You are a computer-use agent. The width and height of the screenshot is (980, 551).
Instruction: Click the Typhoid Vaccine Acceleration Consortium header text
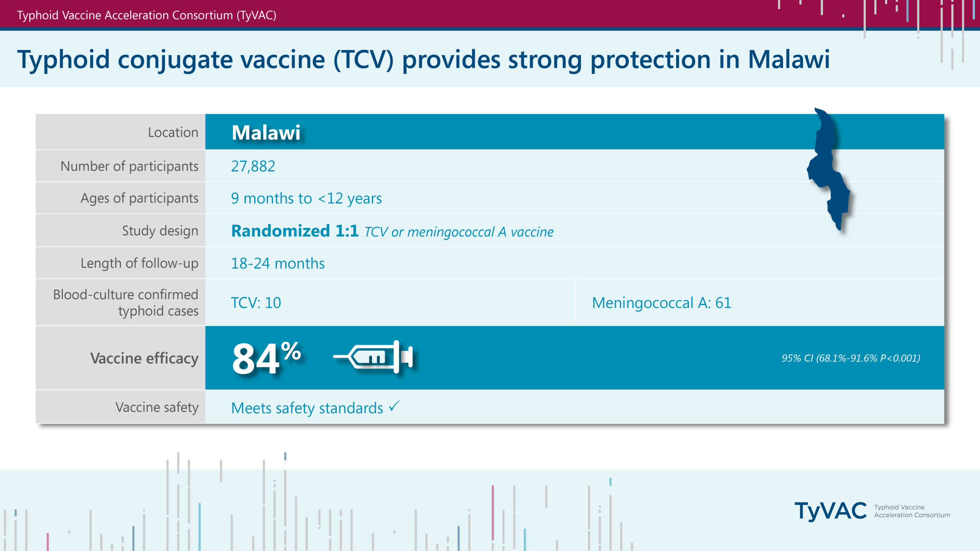point(147,15)
